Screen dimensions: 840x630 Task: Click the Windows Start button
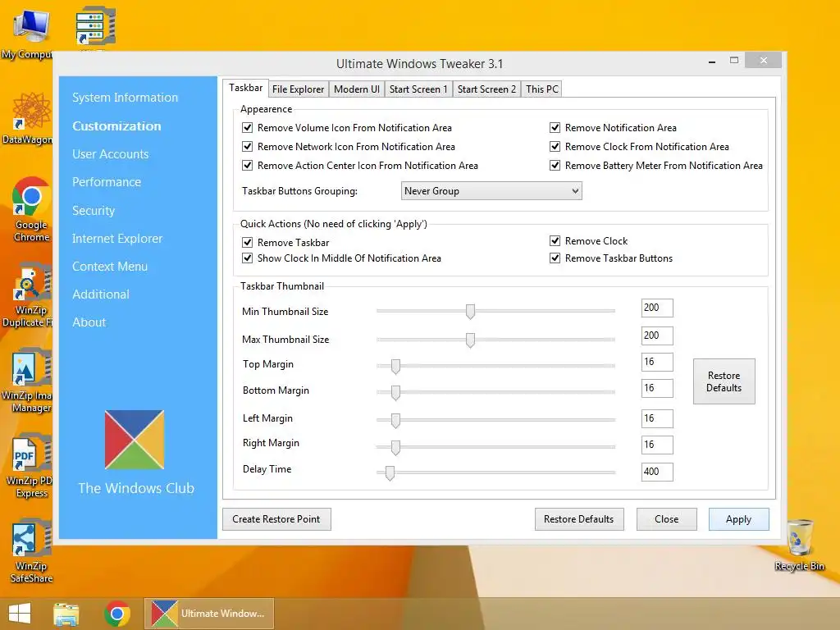click(x=20, y=614)
